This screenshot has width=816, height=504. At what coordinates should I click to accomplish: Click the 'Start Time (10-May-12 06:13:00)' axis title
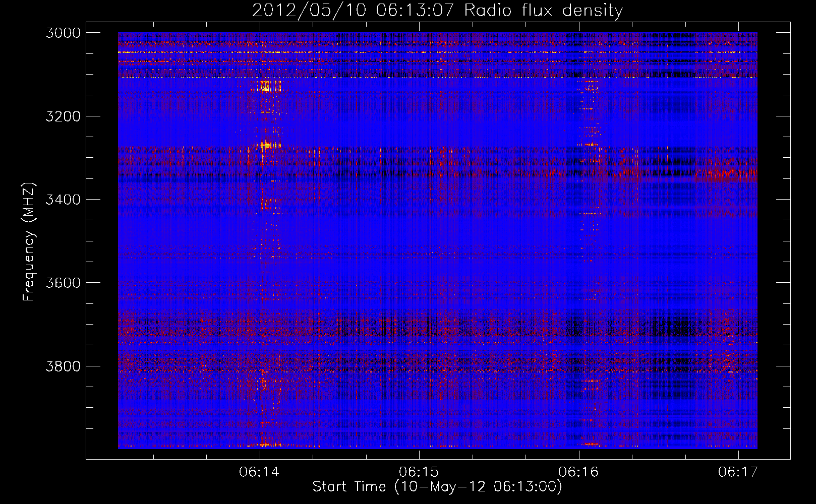click(437, 487)
